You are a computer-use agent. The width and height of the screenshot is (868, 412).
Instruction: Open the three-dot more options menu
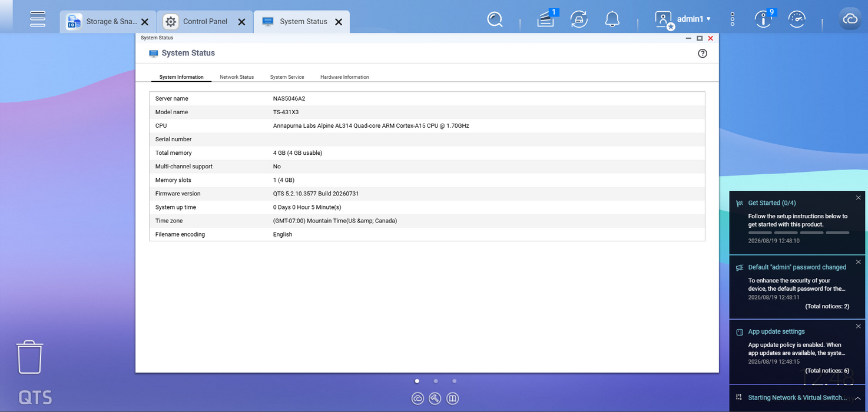tap(733, 19)
